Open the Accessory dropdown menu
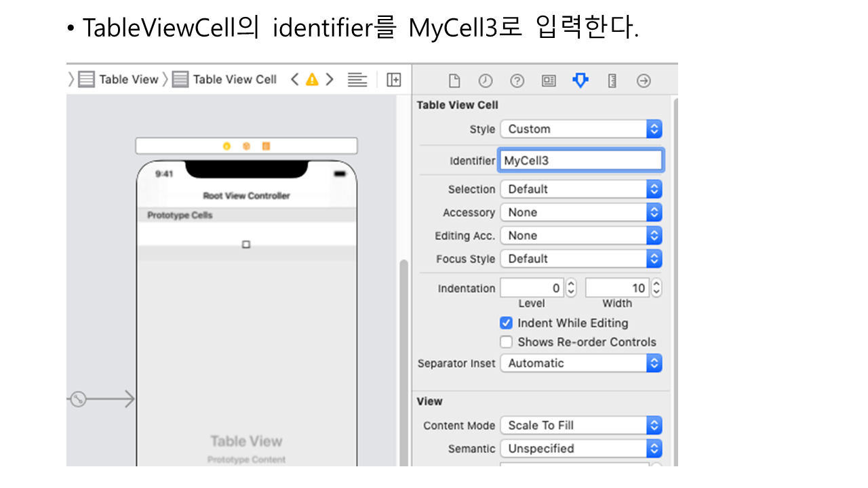868x488 pixels. (580, 213)
